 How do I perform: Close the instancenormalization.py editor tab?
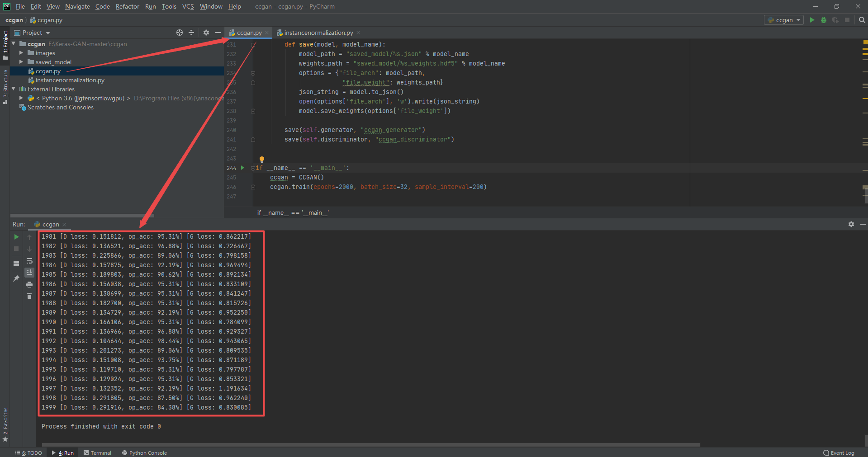[x=358, y=33]
